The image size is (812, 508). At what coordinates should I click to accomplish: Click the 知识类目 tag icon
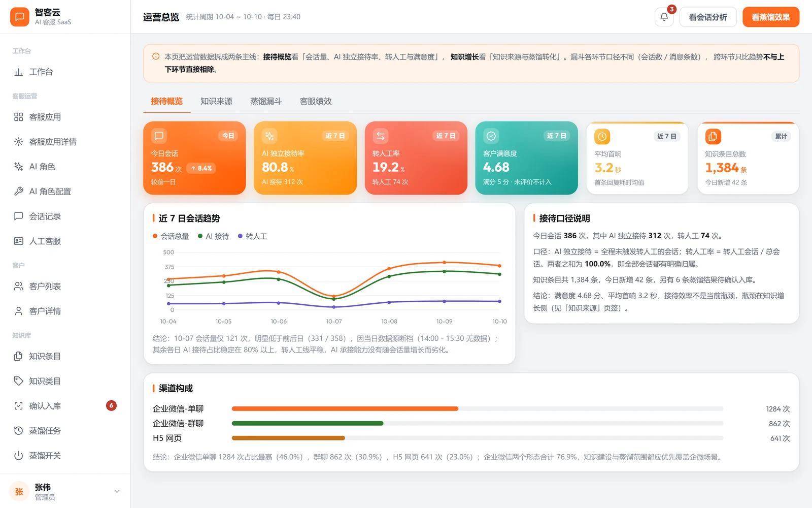coord(19,381)
